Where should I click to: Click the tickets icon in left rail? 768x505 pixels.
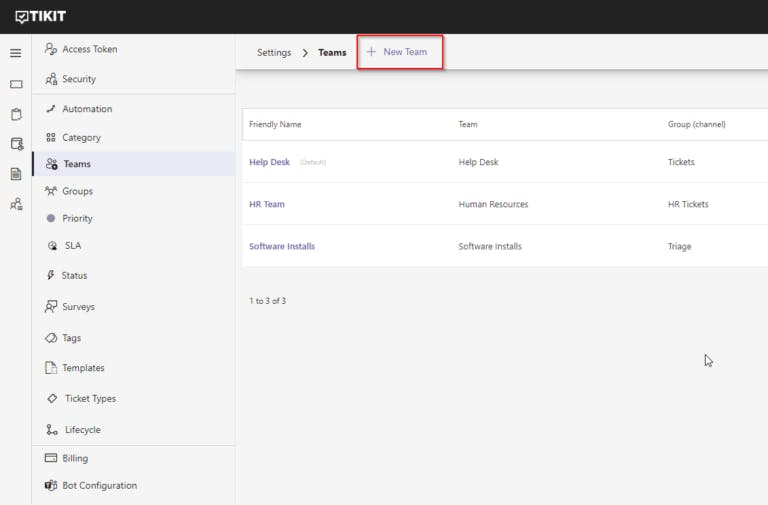point(16,85)
